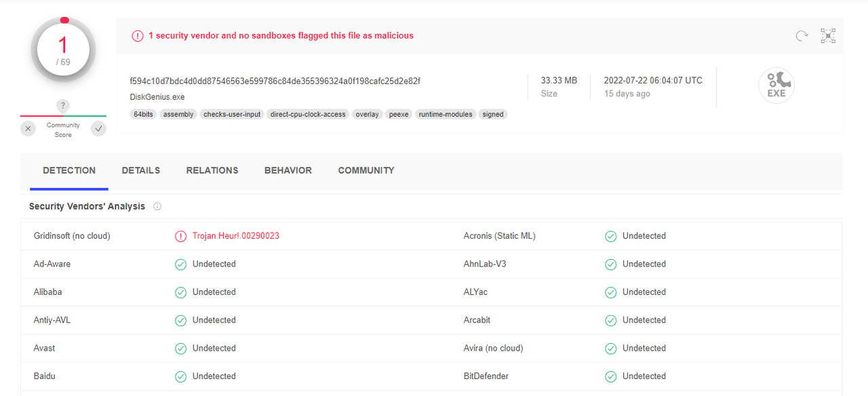The width and height of the screenshot is (868, 396).
Task: Click the ALYac vendor name
Action: (475, 292)
